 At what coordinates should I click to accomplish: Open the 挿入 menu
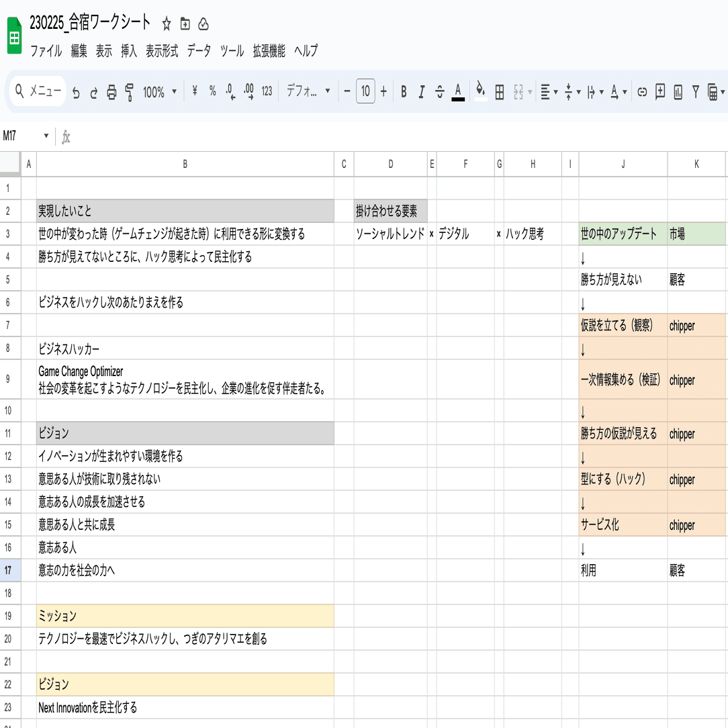[128, 50]
